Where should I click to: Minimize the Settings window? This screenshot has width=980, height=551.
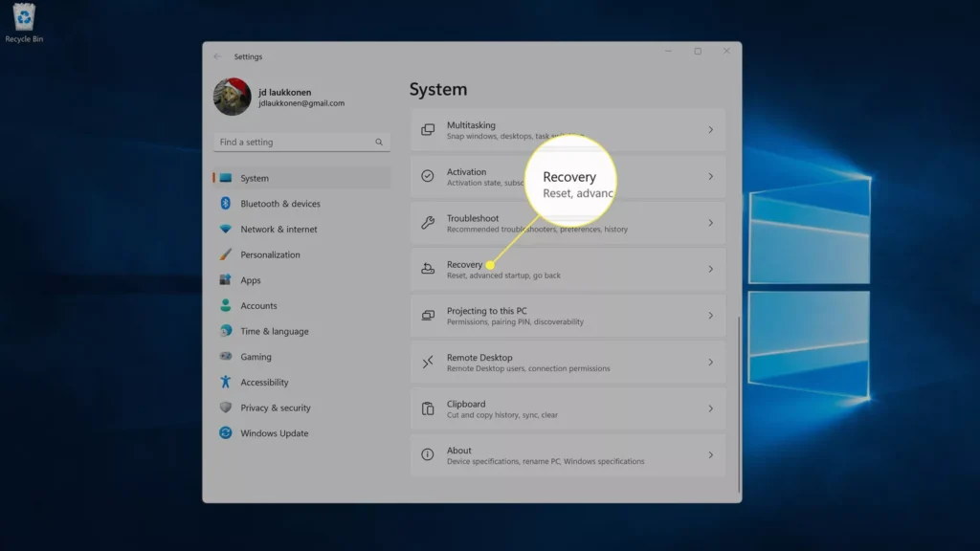pyautogui.click(x=668, y=52)
